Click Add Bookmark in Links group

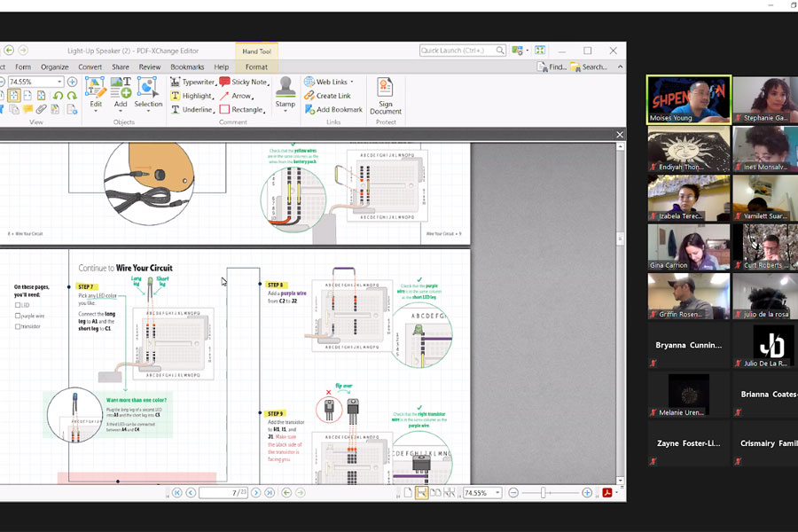click(x=333, y=110)
